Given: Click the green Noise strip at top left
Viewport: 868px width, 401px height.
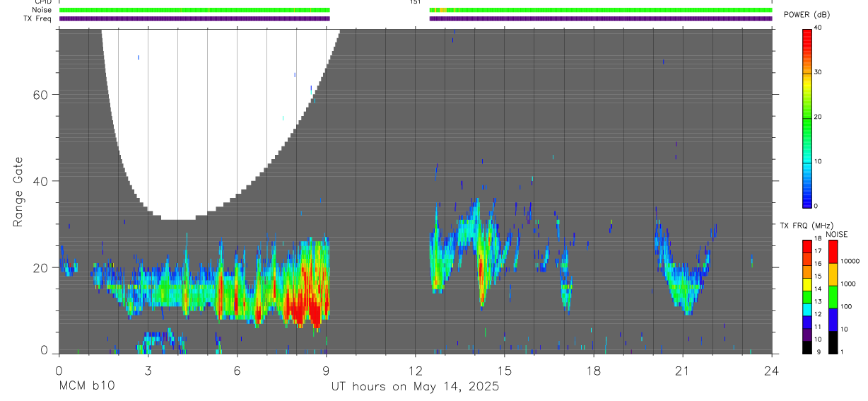Looking at the screenshot, I should pyautogui.click(x=194, y=10).
